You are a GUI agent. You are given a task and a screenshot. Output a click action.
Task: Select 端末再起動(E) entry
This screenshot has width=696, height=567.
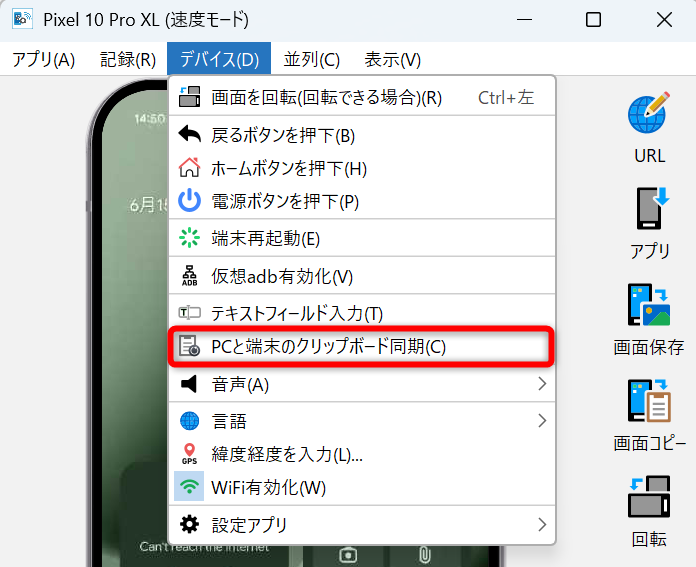[x=362, y=238]
